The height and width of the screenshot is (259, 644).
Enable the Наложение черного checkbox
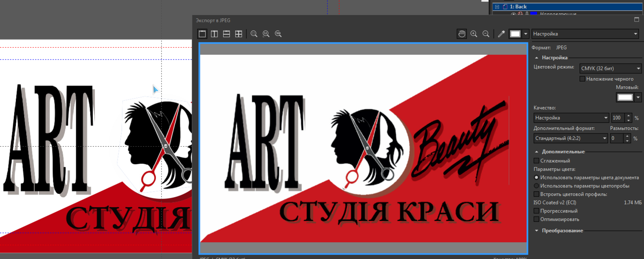pyautogui.click(x=582, y=79)
